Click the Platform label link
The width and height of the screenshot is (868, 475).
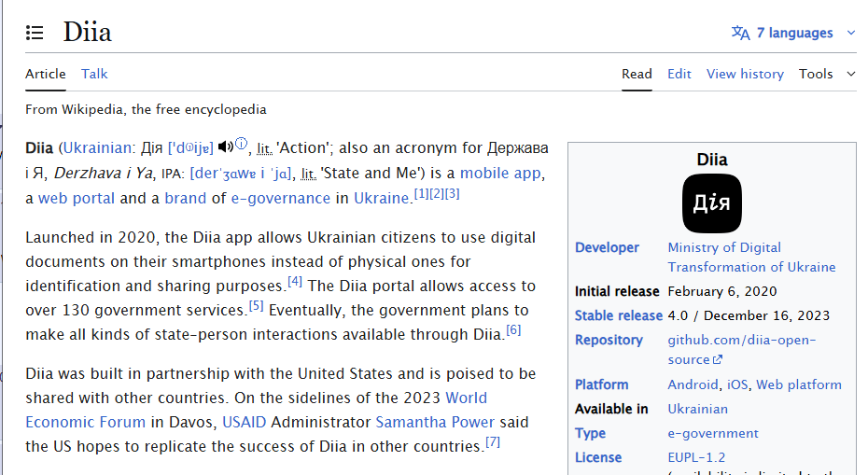pyautogui.click(x=601, y=384)
